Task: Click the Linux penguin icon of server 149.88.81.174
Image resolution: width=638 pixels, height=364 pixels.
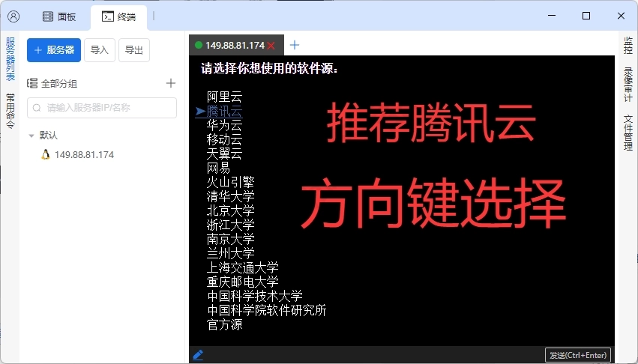Action: pyautogui.click(x=46, y=154)
